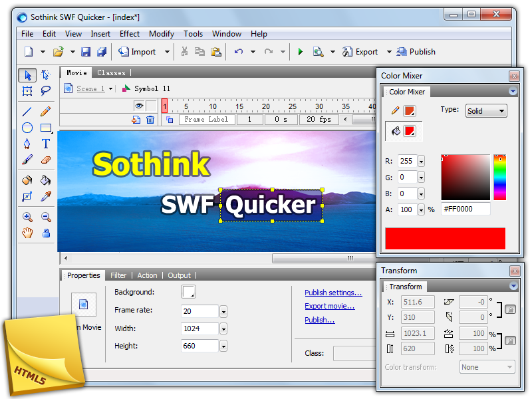The image size is (532, 399).
Task: Open the Type Solid dropdown
Action: point(486,111)
